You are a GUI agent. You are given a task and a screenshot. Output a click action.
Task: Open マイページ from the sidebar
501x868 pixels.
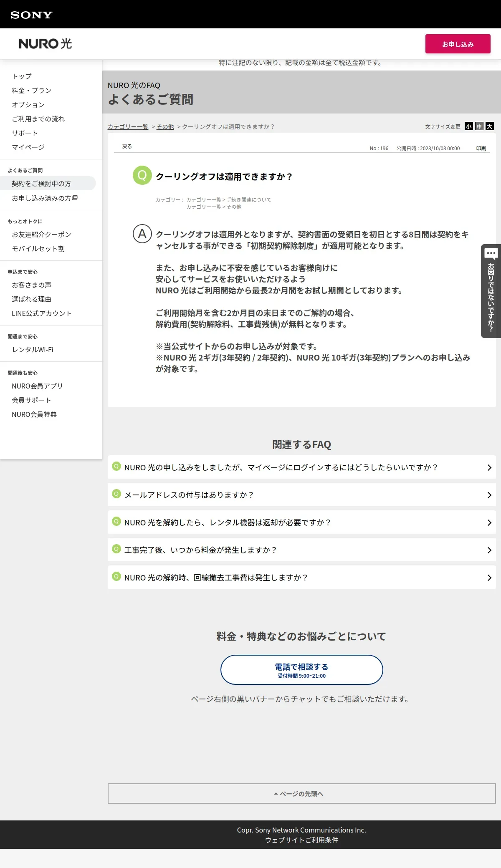click(x=28, y=147)
